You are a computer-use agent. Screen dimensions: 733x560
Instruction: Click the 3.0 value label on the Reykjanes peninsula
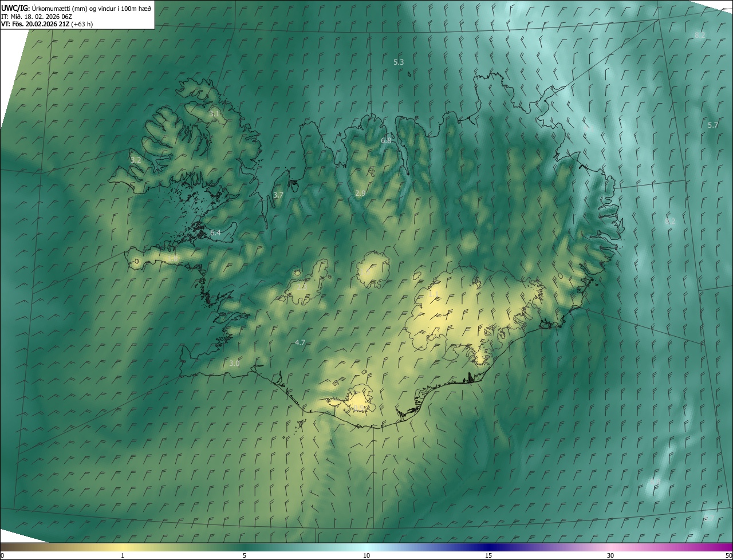(x=234, y=364)
